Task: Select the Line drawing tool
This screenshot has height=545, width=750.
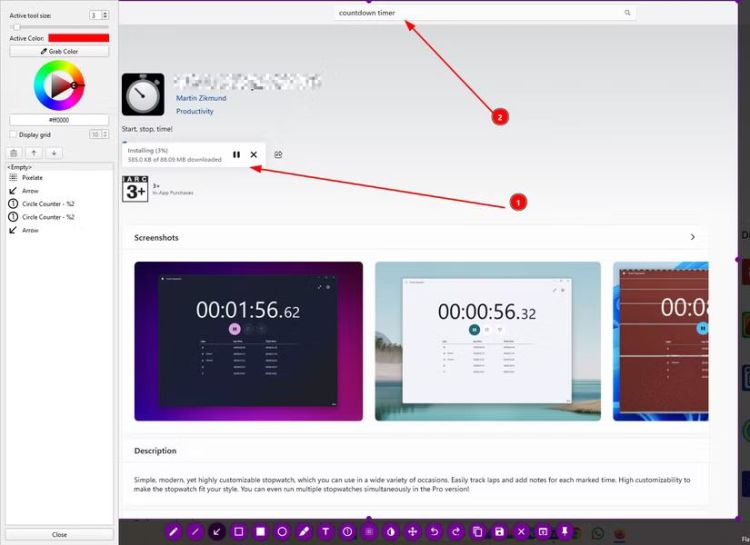Action: point(195,531)
